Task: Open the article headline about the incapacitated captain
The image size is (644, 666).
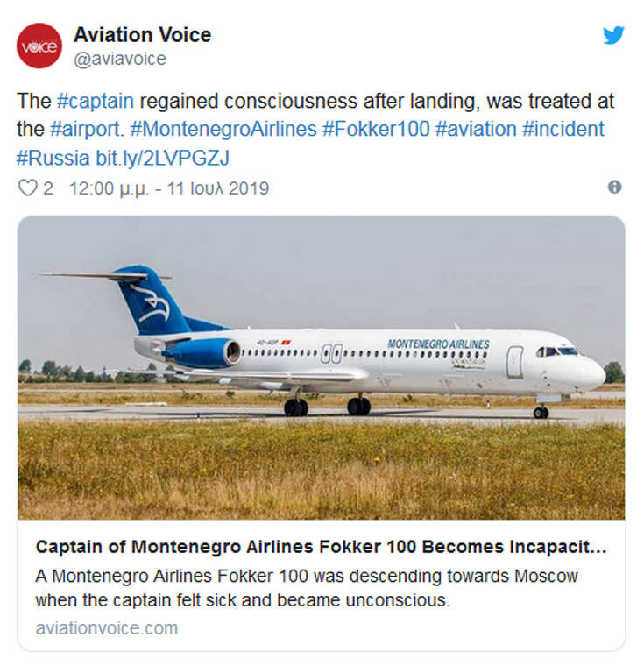Action: point(321,548)
